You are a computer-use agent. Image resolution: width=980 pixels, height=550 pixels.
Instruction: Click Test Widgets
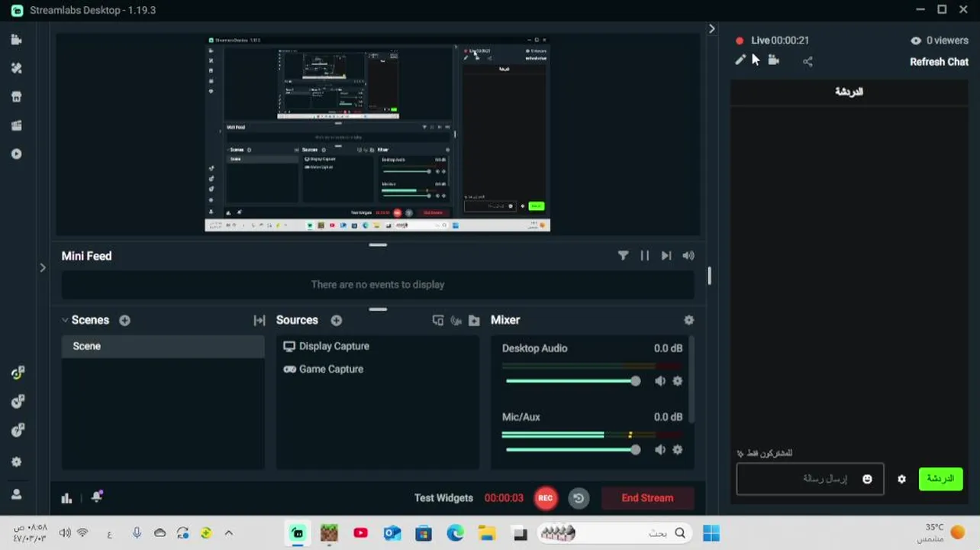click(443, 498)
